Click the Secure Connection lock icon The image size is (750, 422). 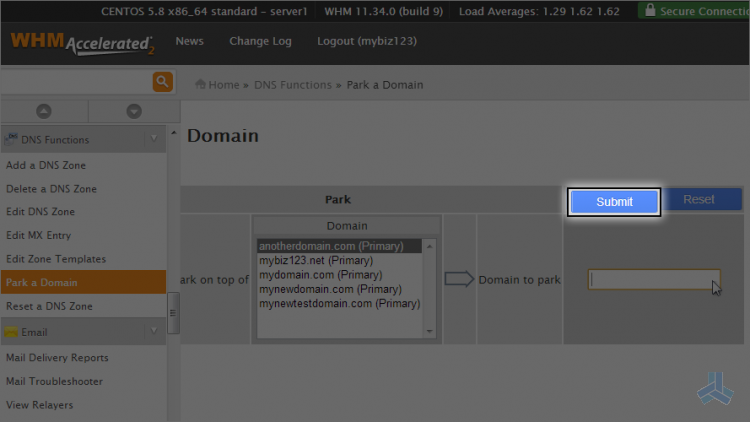(x=650, y=10)
